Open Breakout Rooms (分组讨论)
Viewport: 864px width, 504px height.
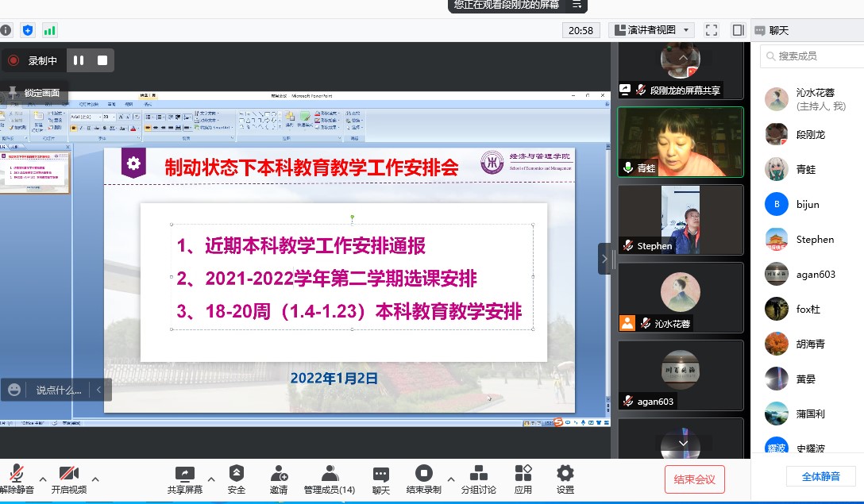[x=479, y=475]
